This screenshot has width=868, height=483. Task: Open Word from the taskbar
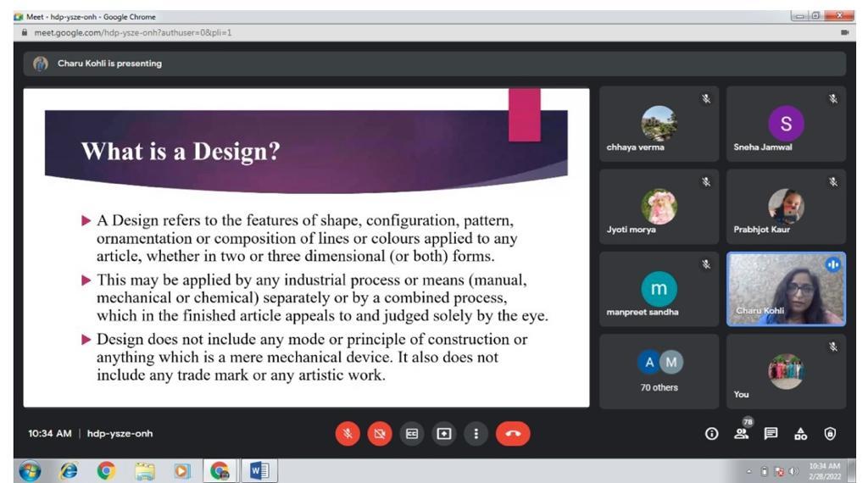tap(258, 470)
